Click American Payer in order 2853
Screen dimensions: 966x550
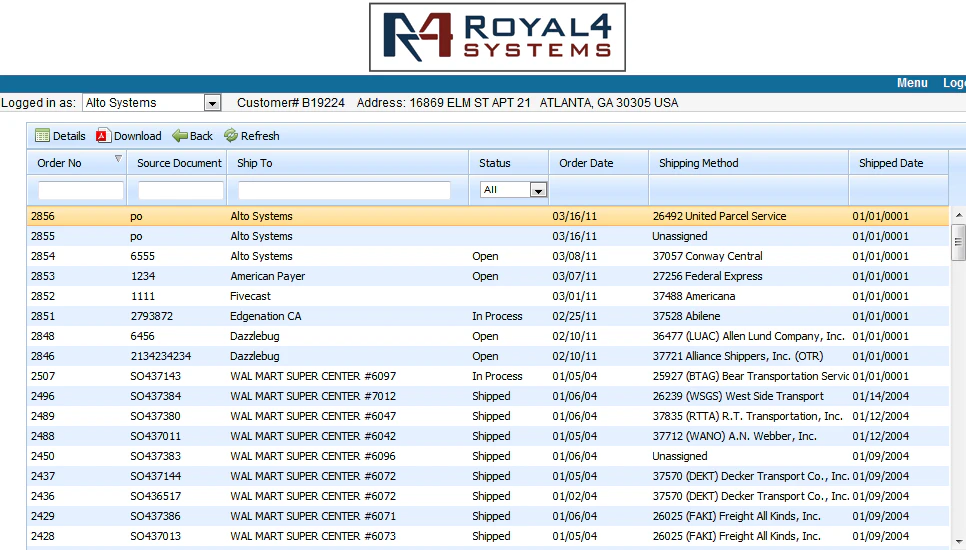pos(267,277)
